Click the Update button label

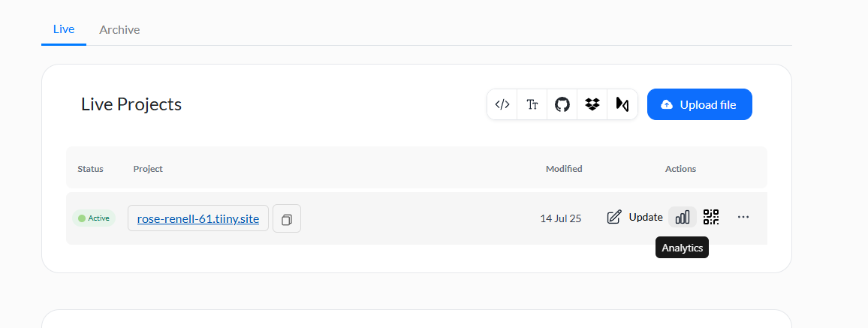click(x=646, y=217)
